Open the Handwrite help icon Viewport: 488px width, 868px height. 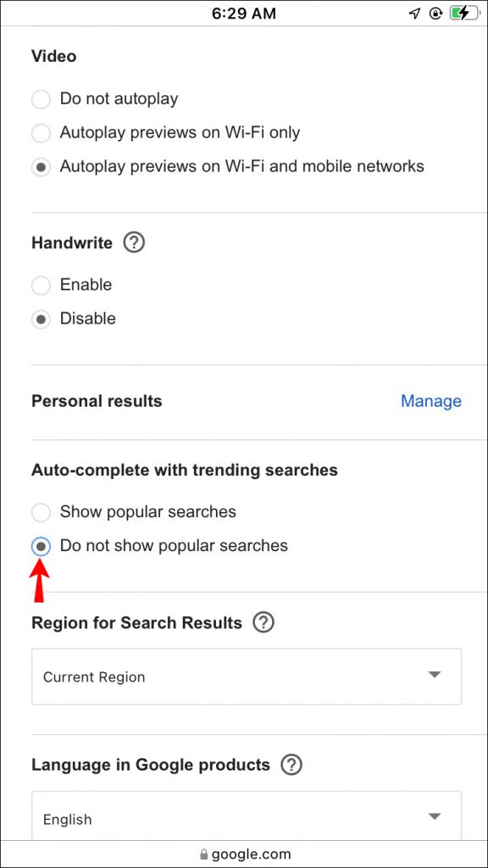(x=133, y=243)
